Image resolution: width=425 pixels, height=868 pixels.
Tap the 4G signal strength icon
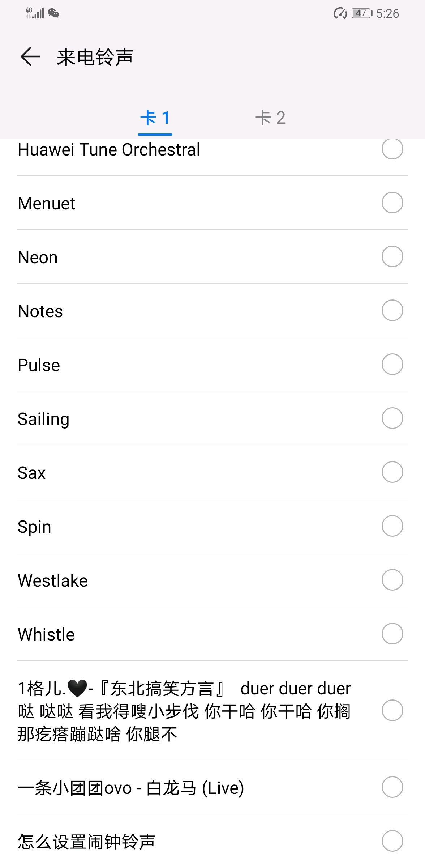(35, 13)
